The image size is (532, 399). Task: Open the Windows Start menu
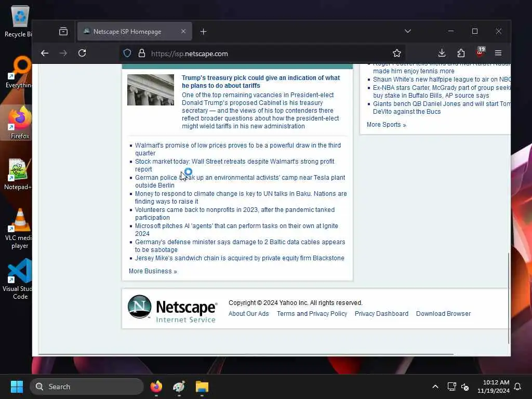coord(17,387)
